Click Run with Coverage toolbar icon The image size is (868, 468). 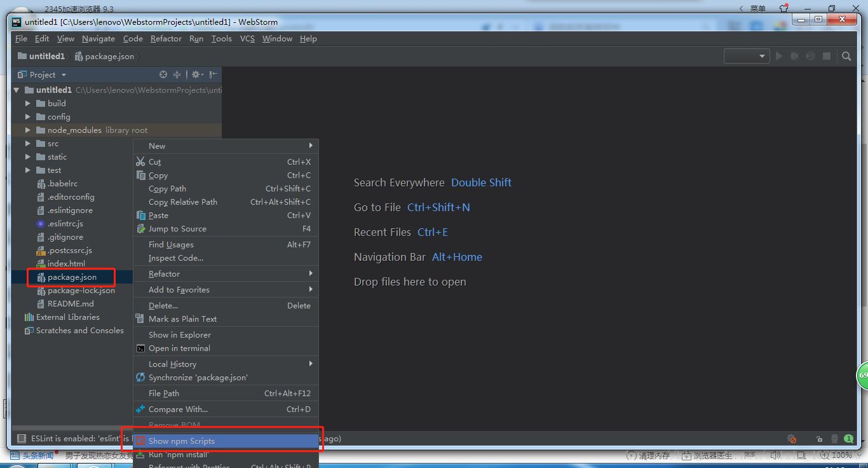(x=811, y=56)
